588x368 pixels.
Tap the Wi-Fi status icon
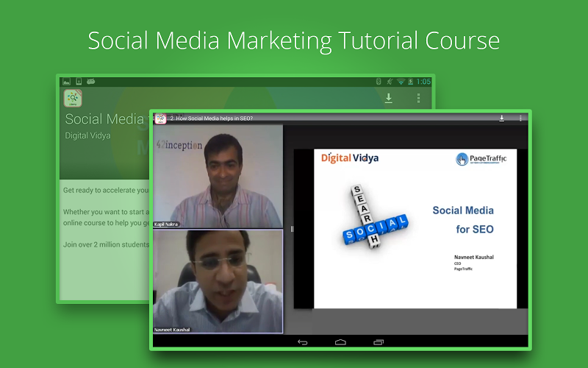(x=401, y=82)
